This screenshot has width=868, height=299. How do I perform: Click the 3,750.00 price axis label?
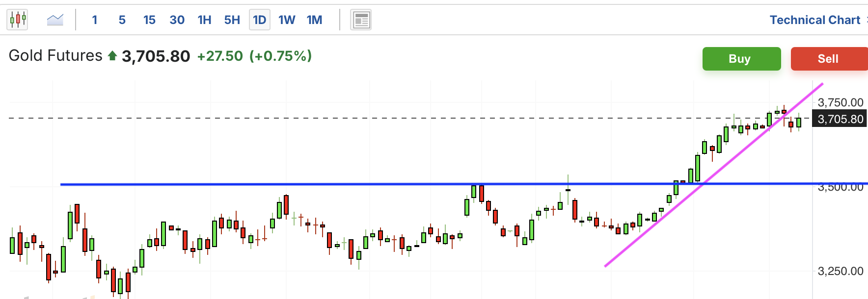[841, 102]
